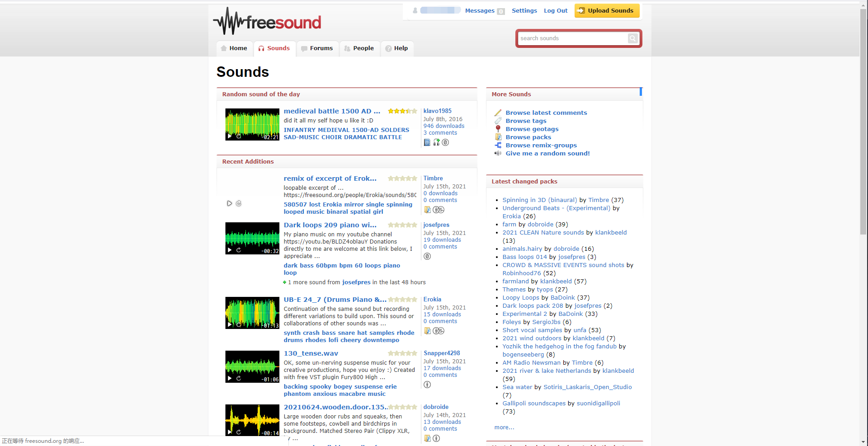
Task: Rate medieval battle 1500 AD with stars
Action: click(x=402, y=111)
